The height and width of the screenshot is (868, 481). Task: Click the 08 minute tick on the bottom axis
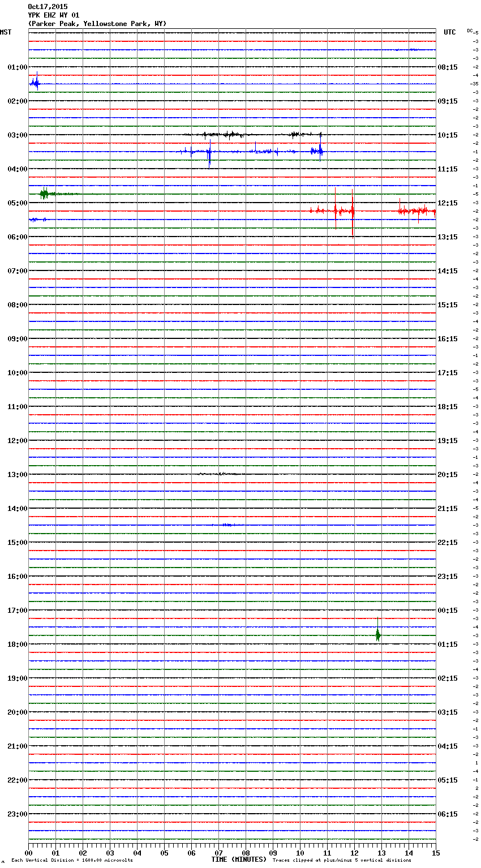tap(246, 853)
